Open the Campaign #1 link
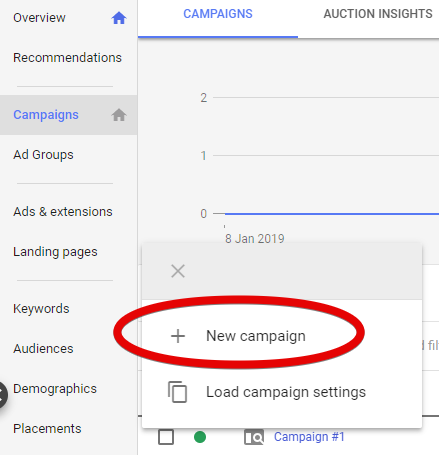Image resolution: width=439 pixels, height=455 pixels. pos(309,437)
